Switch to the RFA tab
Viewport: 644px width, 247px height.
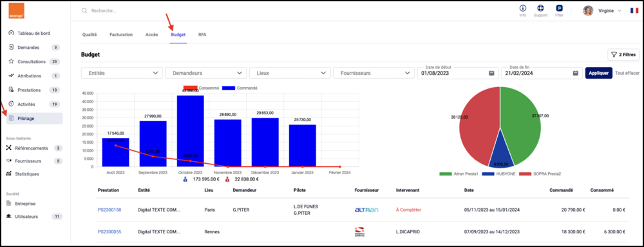202,35
